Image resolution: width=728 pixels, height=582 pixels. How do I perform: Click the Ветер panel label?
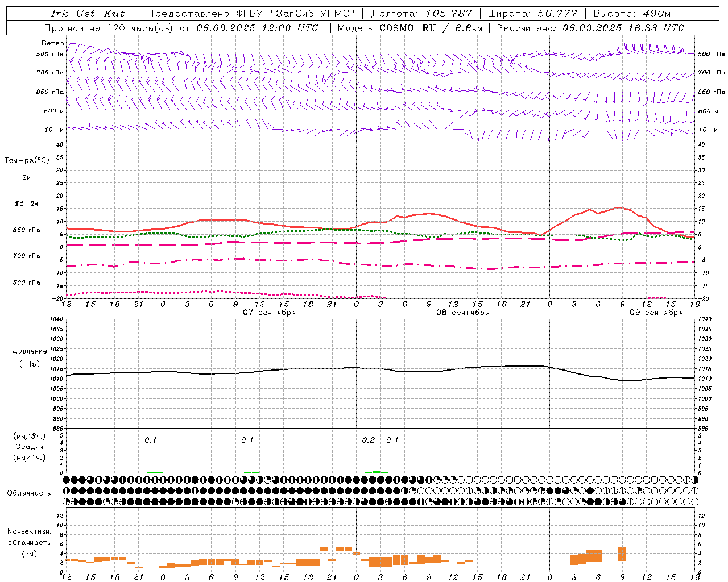pos(53,43)
